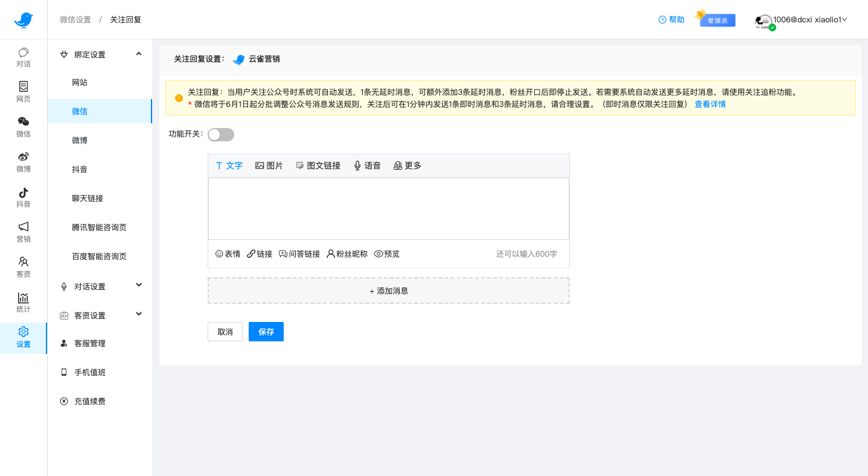Image resolution: width=868 pixels, height=476 pixels.
Task: Click the 添加消息 add message area
Action: point(388,291)
